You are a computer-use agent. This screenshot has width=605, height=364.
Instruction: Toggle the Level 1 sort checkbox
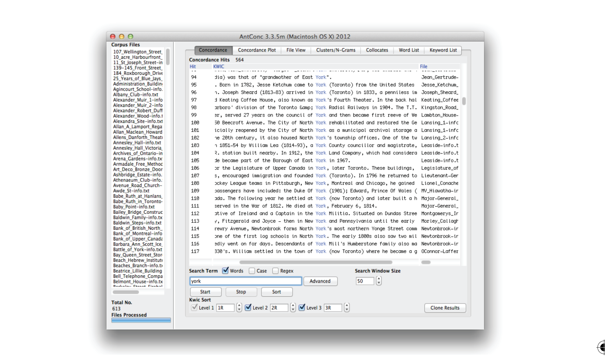pos(194,307)
